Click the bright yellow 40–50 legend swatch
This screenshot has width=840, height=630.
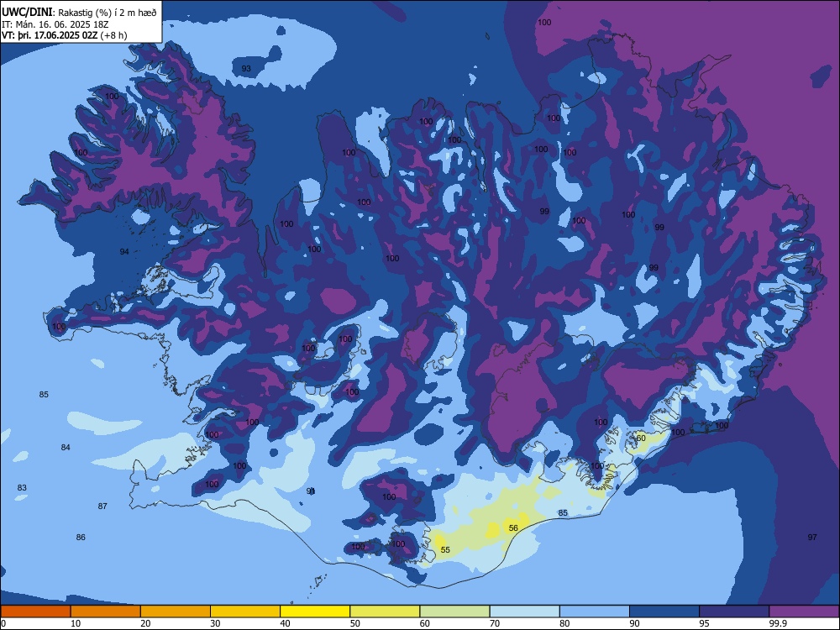click(x=315, y=612)
